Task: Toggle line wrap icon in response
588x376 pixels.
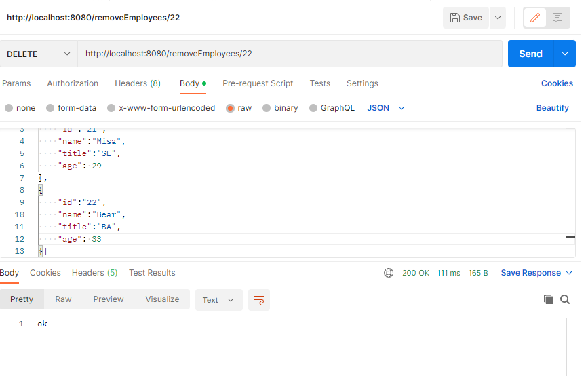Action: [258, 300]
